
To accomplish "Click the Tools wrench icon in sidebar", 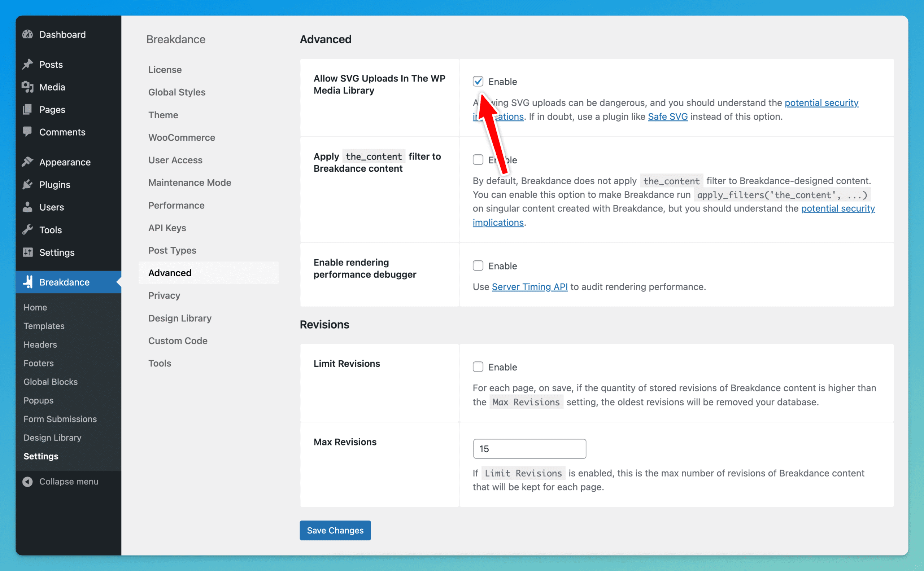I will click(x=27, y=230).
